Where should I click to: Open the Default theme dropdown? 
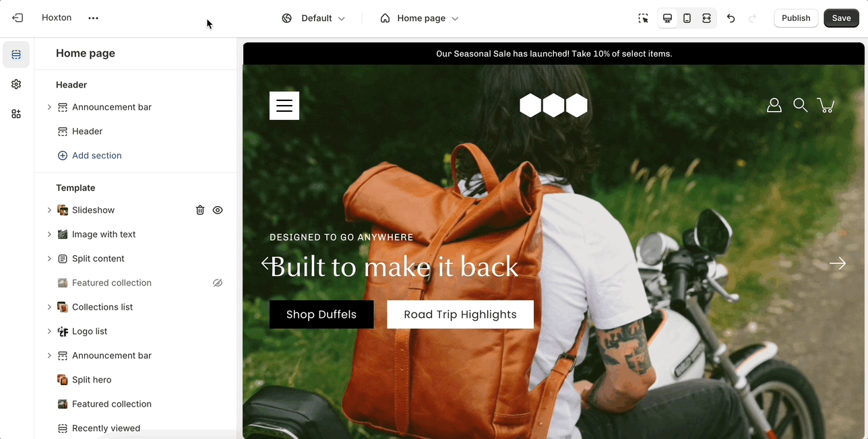click(x=313, y=18)
